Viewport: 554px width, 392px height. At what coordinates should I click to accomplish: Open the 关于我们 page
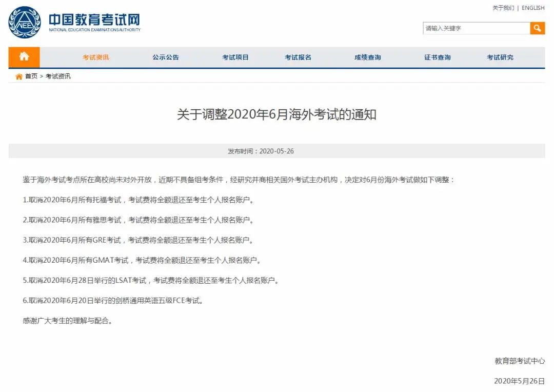click(505, 8)
